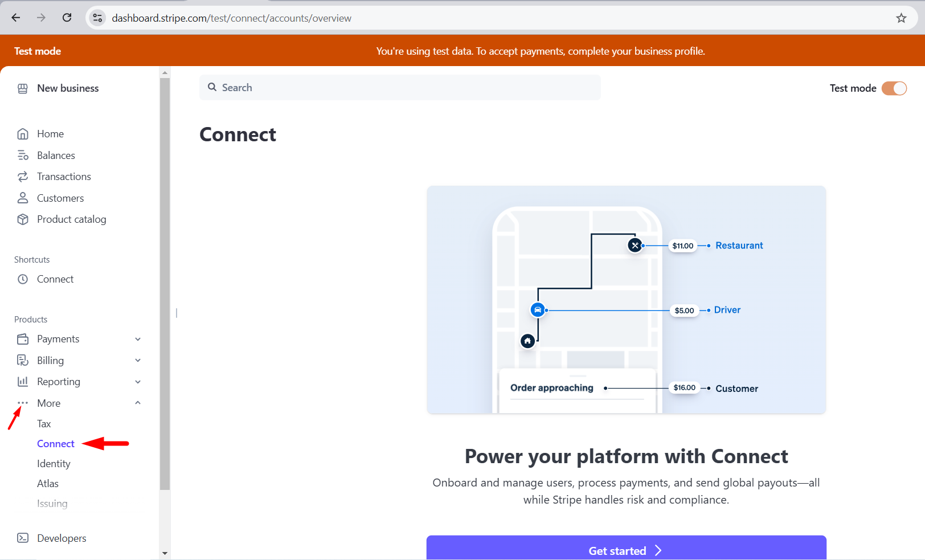Click the New business account name
This screenshot has width=925, height=560.
[68, 88]
